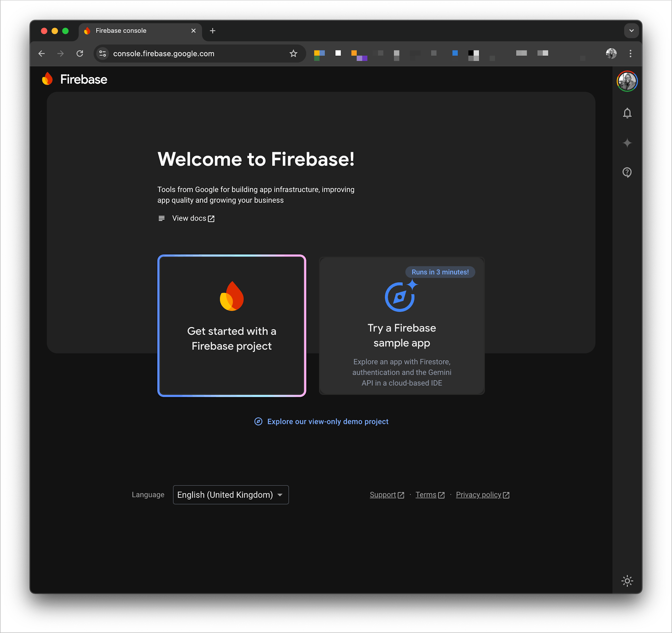Open the tab list chevron at top right
The height and width of the screenshot is (633, 672).
631,31
